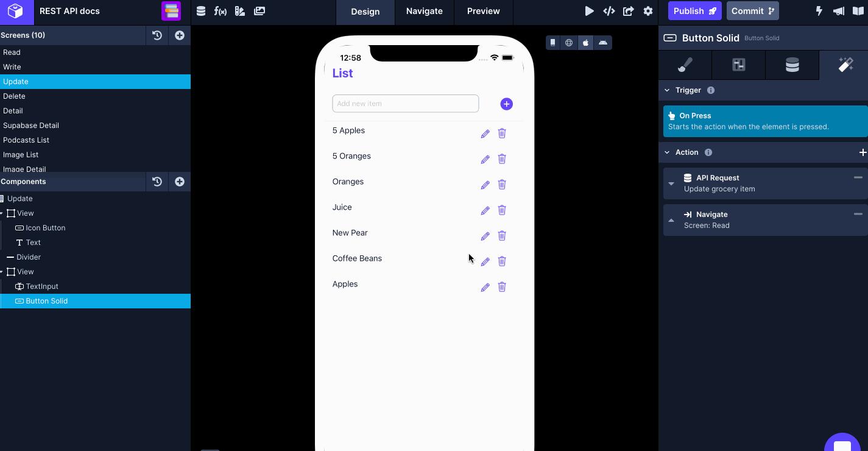
Task: Select the Supabase Detail screen
Action: pyautogui.click(x=95, y=126)
